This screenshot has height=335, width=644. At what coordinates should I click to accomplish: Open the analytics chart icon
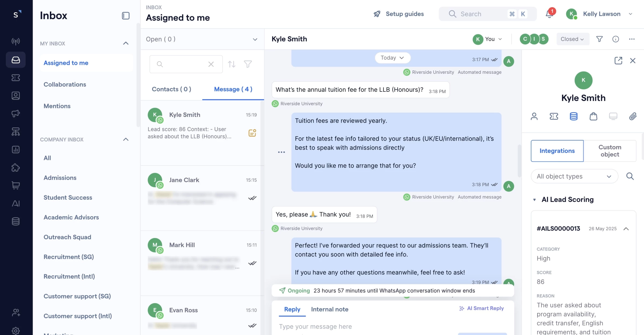(16, 150)
